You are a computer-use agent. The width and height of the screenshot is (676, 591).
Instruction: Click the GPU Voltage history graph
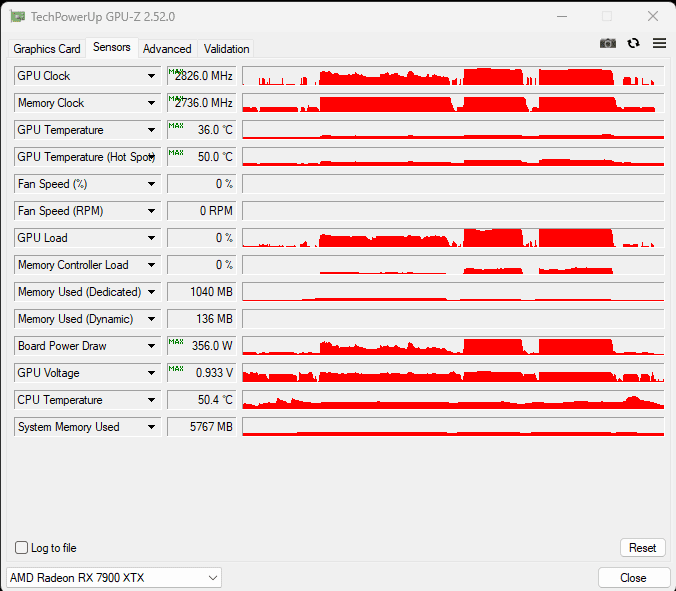tap(453, 373)
